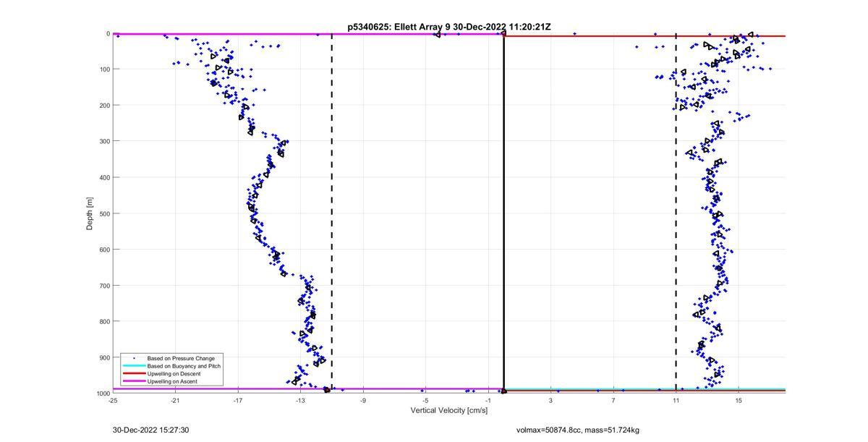Image resolution: width=868 pixels, height=442 pixels.
Task: Click the x-axis tick label "-21"
Action: [175, 400]
